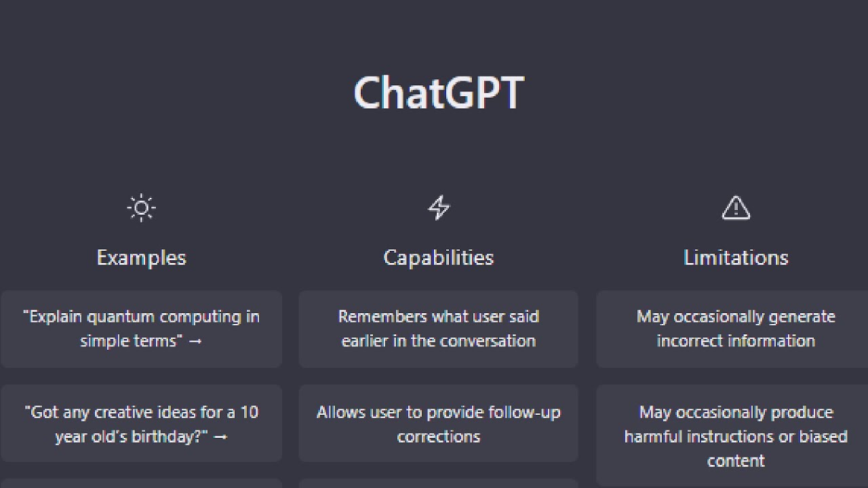Click the warning triangle Limitations icon
The image size is (868, 488).
[x=736, y=208]
